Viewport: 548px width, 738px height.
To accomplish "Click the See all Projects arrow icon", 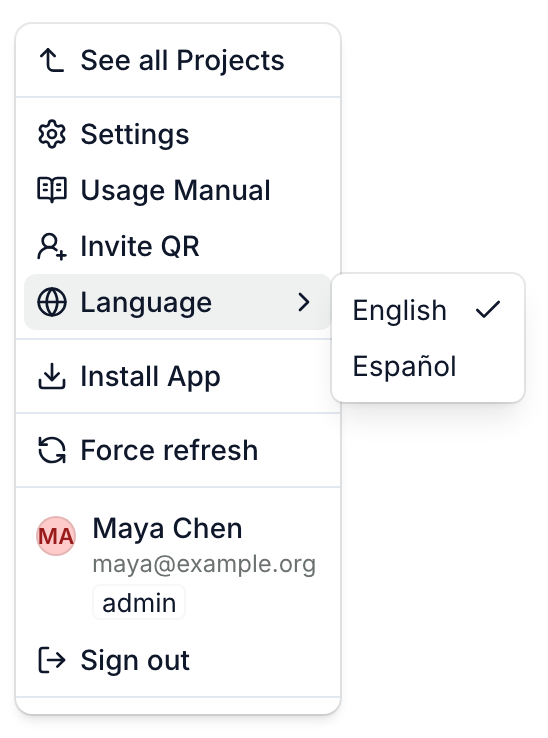I will point(52,61).
